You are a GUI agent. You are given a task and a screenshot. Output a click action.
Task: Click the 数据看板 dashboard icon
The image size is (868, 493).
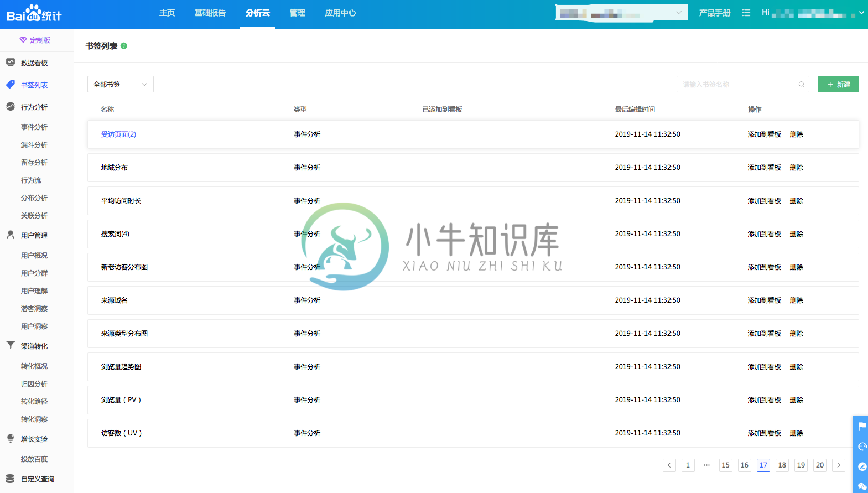click(x=11, y=63)
